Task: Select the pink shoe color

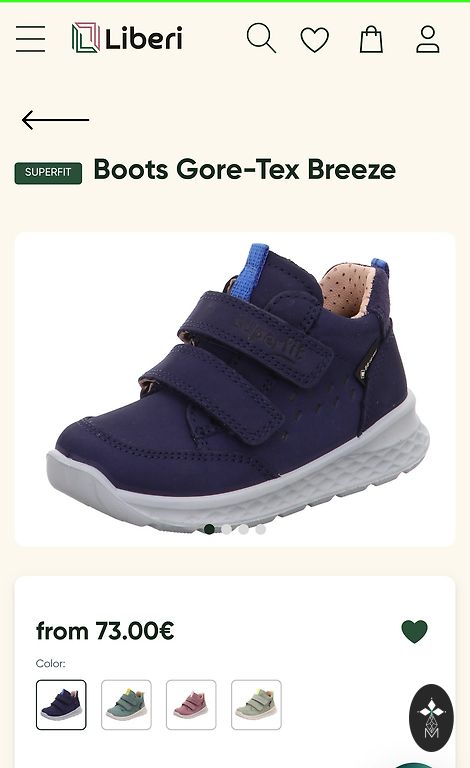Action: (x=191, y=705)
